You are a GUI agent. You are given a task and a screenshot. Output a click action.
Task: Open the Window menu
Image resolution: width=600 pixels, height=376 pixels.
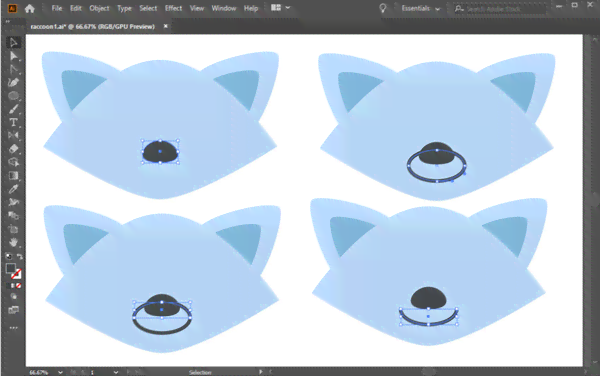point(224,8)
